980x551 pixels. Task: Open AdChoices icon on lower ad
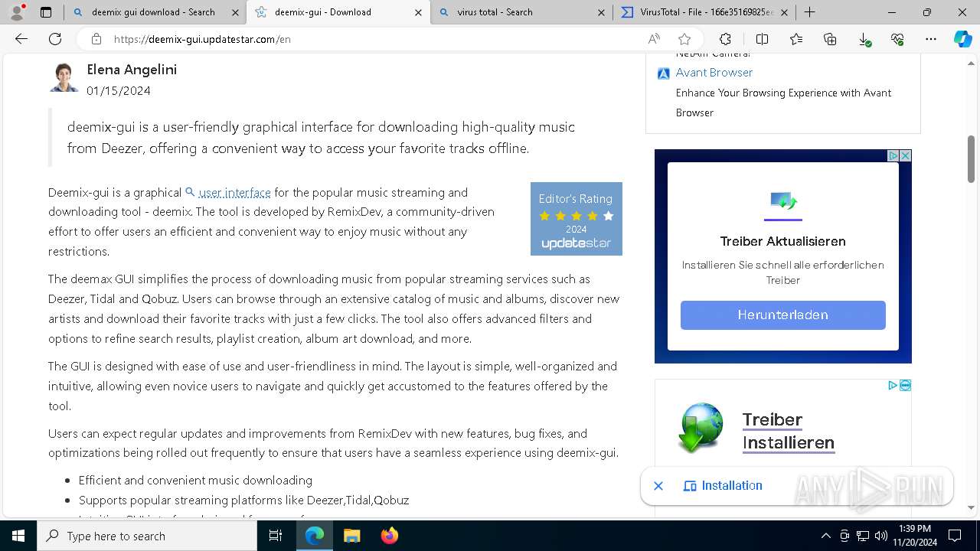click(893, 385)
